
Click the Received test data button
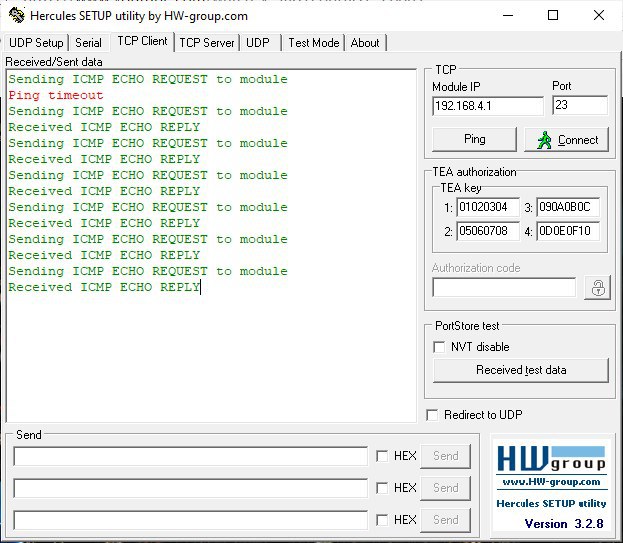(x=520, y=370)
